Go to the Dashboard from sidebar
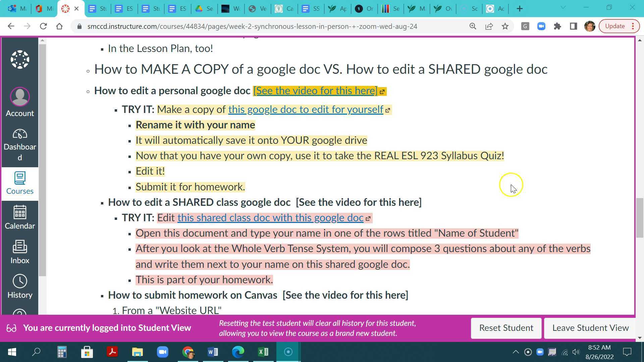The height and width of the screenshot is (362, 644). pyautogui.click(x=20, y=145)
